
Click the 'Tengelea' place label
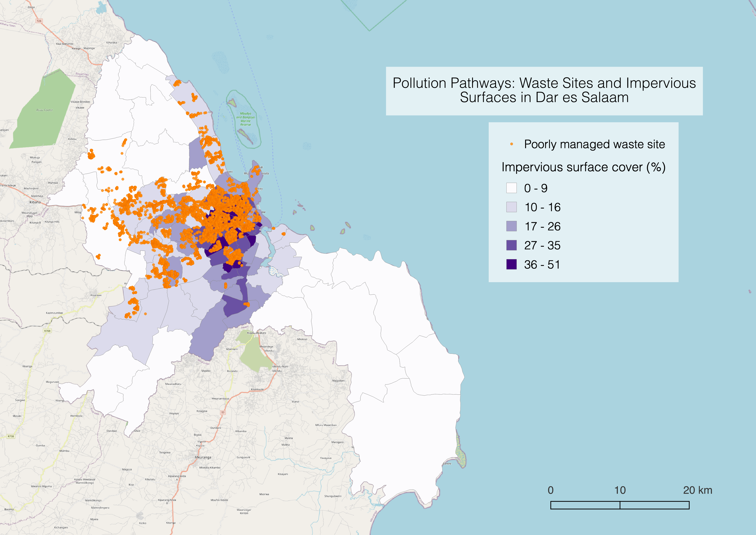click(x=165, y=452)
